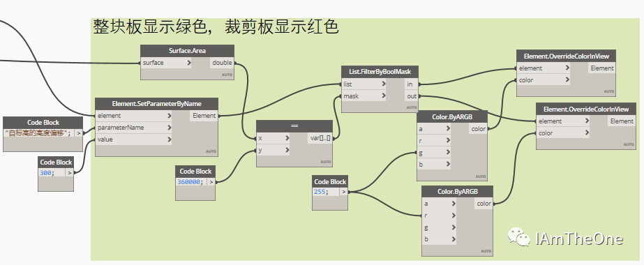Select the Surface.Area node title
Viewport: 644px width, 265px height.
point(187,51)
